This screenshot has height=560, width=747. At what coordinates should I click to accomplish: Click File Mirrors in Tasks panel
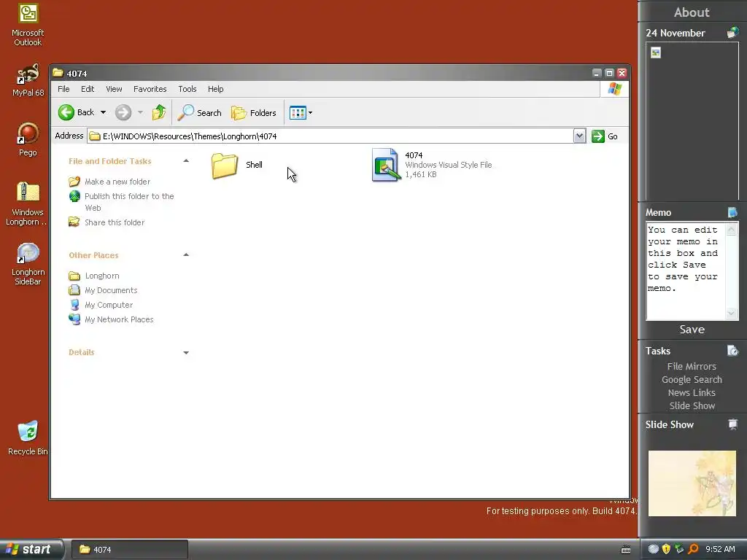click(x=692, y=366)
